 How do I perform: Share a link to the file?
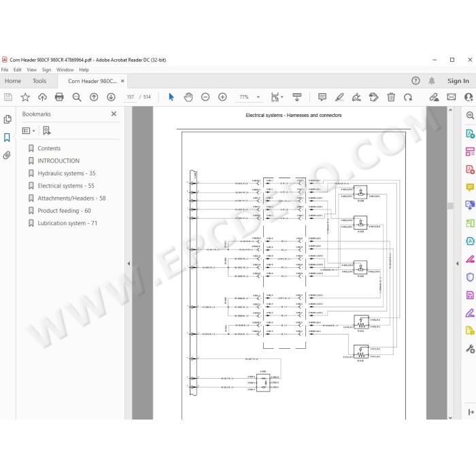[x=434, y=97]
